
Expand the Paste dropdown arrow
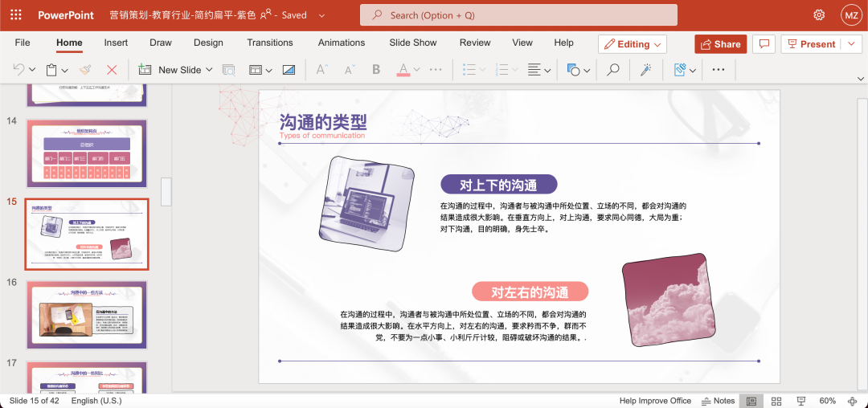coord(65,70)
